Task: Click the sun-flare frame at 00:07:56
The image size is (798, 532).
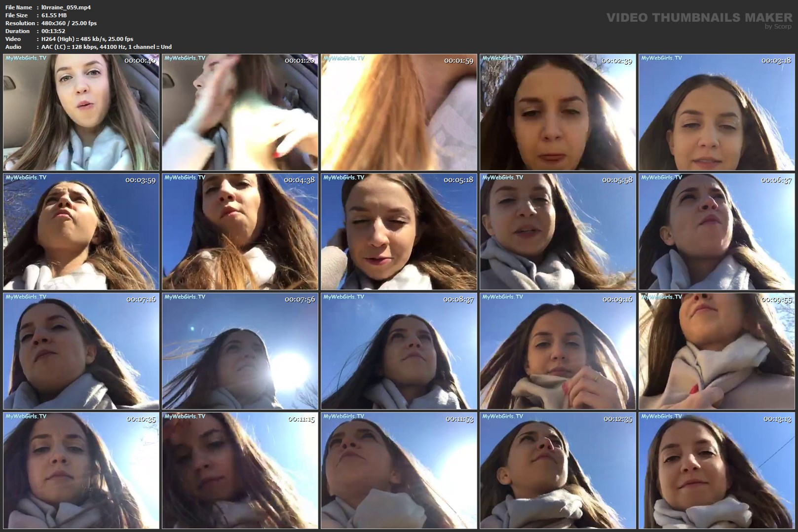Action: [x=240, y=351]
